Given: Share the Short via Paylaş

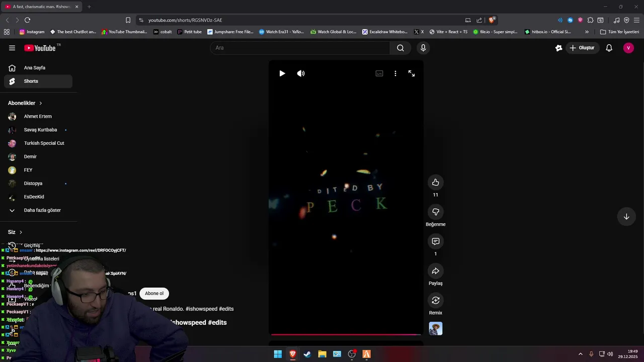Looking at the screenshot, I should coord(436,271).
